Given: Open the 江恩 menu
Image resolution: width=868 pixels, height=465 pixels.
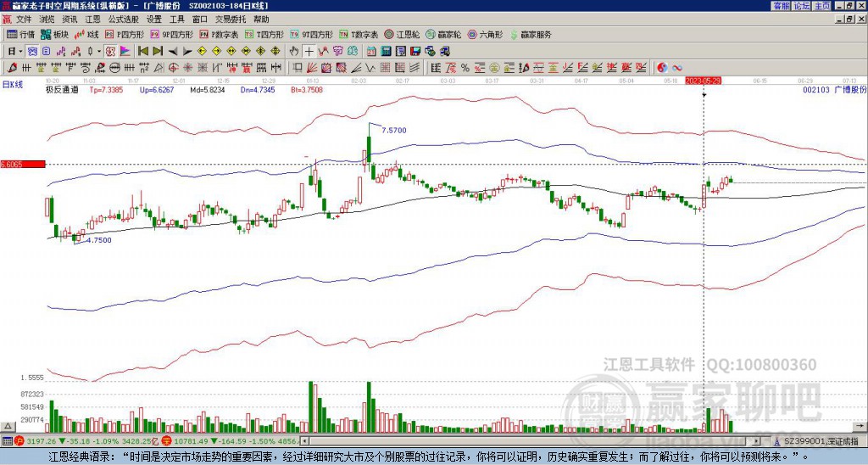Looking at the screenshot, I should pos(93,20).
